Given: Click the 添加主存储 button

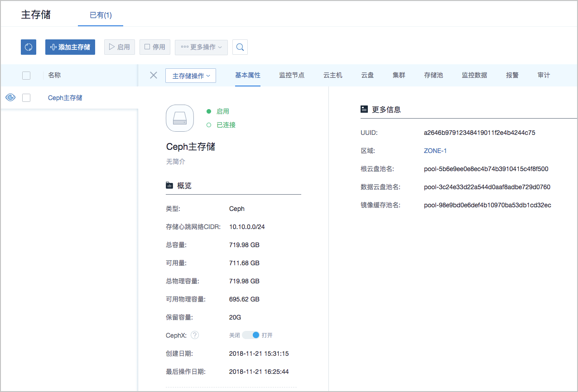Looking at the screenshot, I should point(70,47).
